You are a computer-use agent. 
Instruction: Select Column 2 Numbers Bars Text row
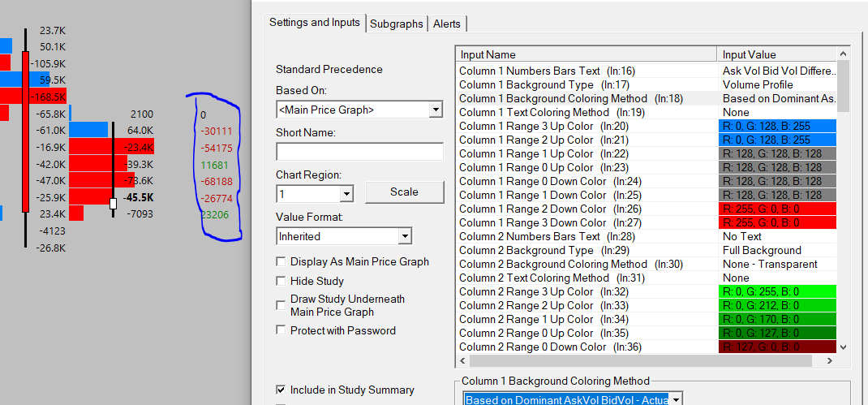pyautogui.click(x=647, y=236)
